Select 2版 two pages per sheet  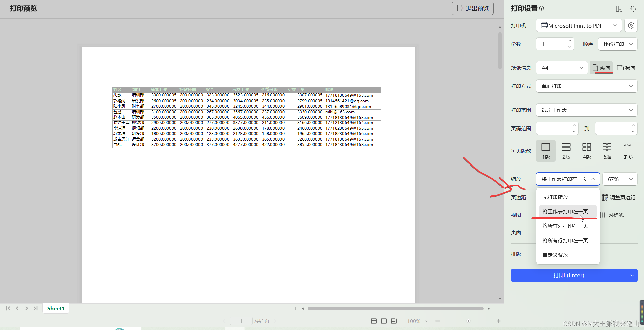point(567,151)
